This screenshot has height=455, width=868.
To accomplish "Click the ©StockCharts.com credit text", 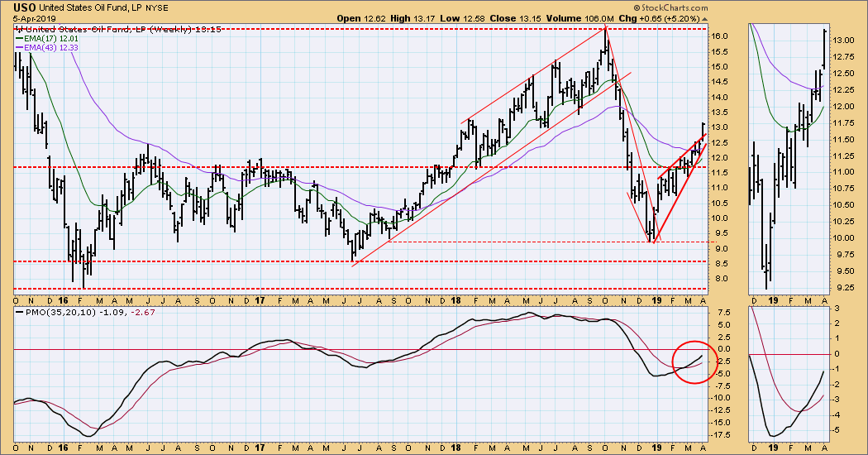I will (670, 7).
